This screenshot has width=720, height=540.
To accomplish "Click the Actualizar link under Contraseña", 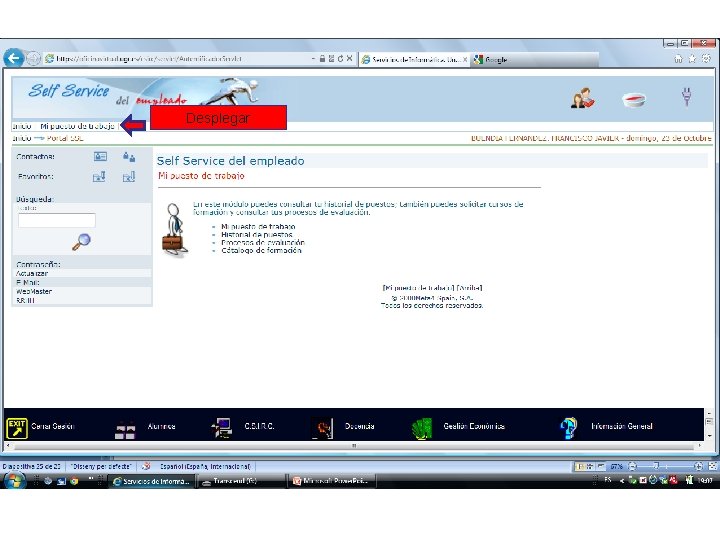I will 32,273.
